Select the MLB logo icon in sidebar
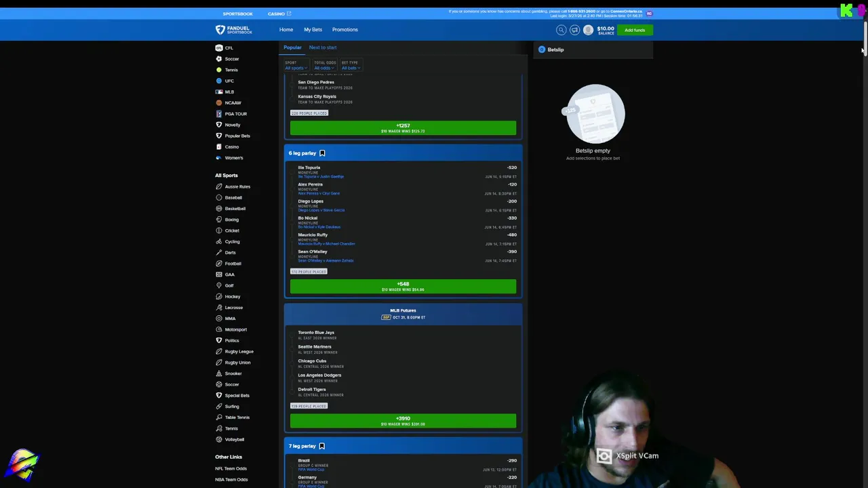Image resolution: width=868 pixels, height=488 pixels. click(x=218, y=91)
